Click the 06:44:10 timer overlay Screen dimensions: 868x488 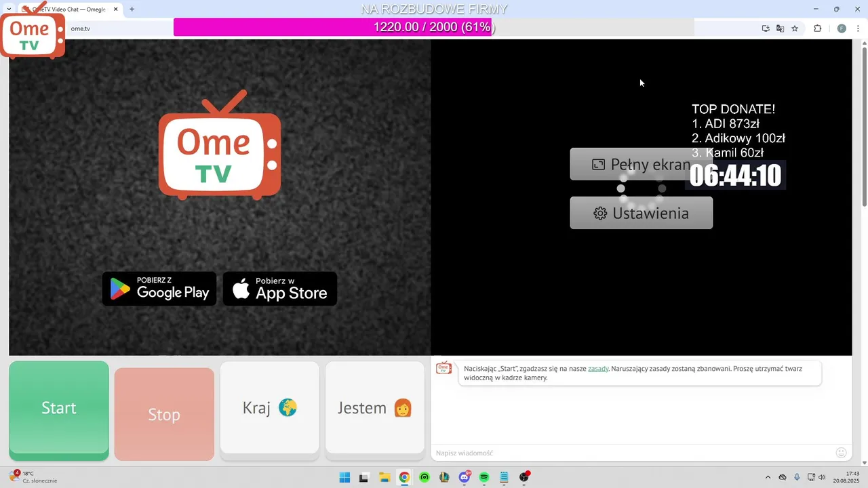pos(735,176)
